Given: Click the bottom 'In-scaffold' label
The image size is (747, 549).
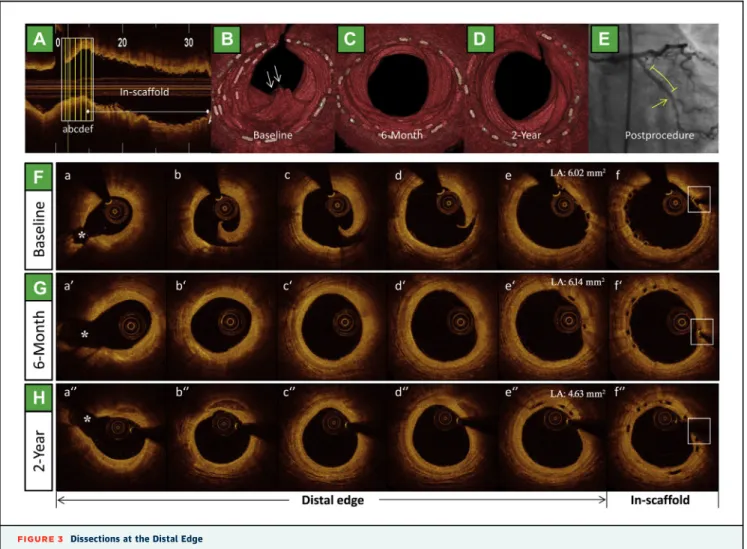Looking at the screenshot, I should click(x=660, y=500).
